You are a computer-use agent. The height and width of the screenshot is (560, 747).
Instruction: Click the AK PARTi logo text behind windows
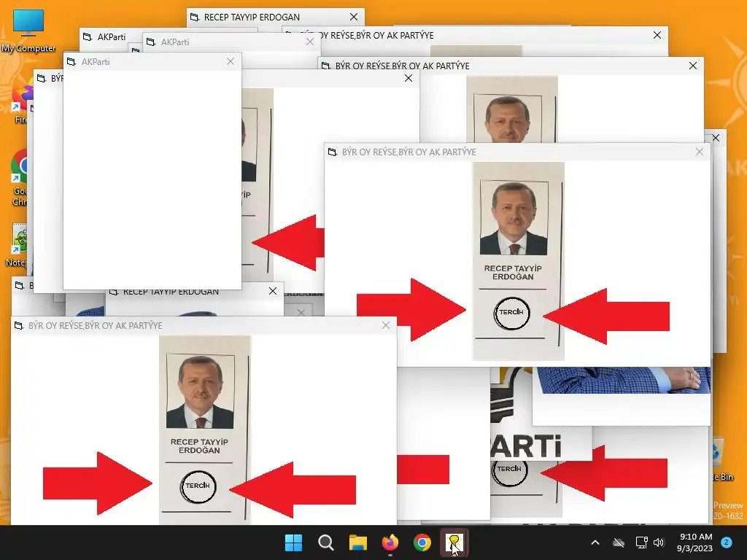[x=525, y=446]
